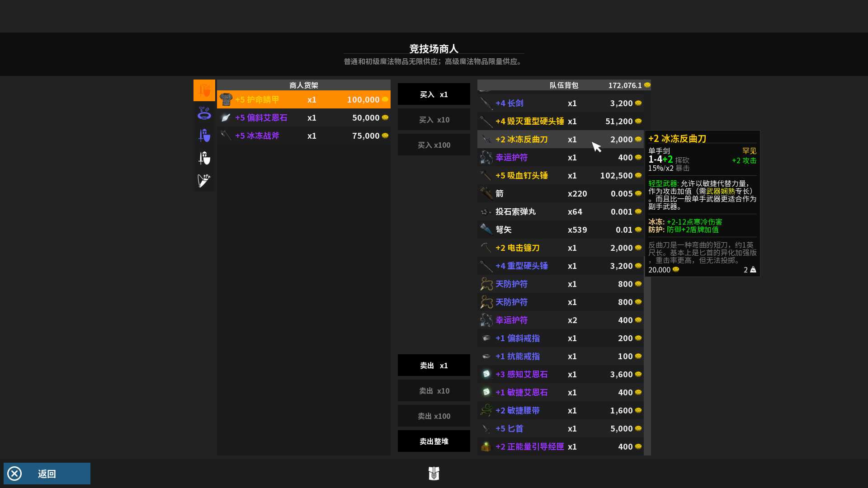Select the orange sword-and-shield category tab
The height and width of the screenshot is (488, 868).
pos(204,90)
